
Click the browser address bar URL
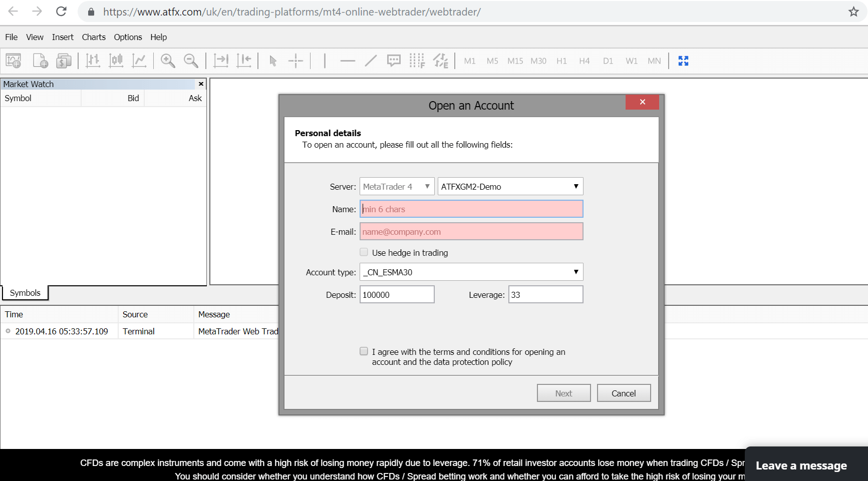[292, 12]
